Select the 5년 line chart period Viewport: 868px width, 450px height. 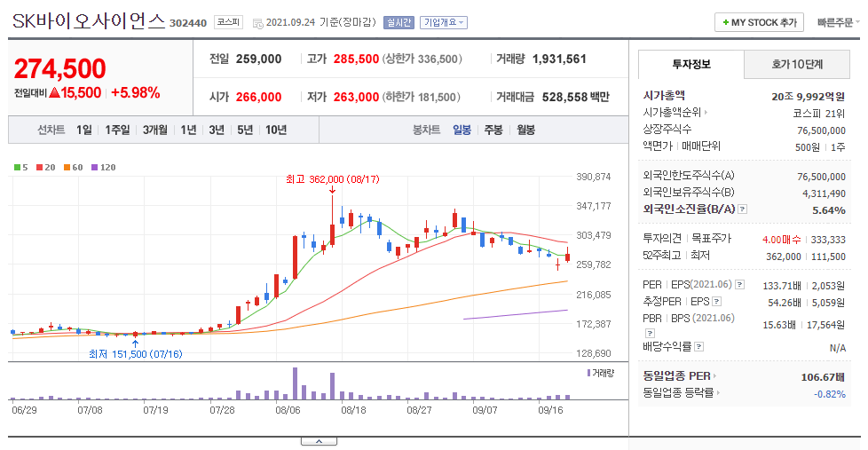tap(245, 130)
